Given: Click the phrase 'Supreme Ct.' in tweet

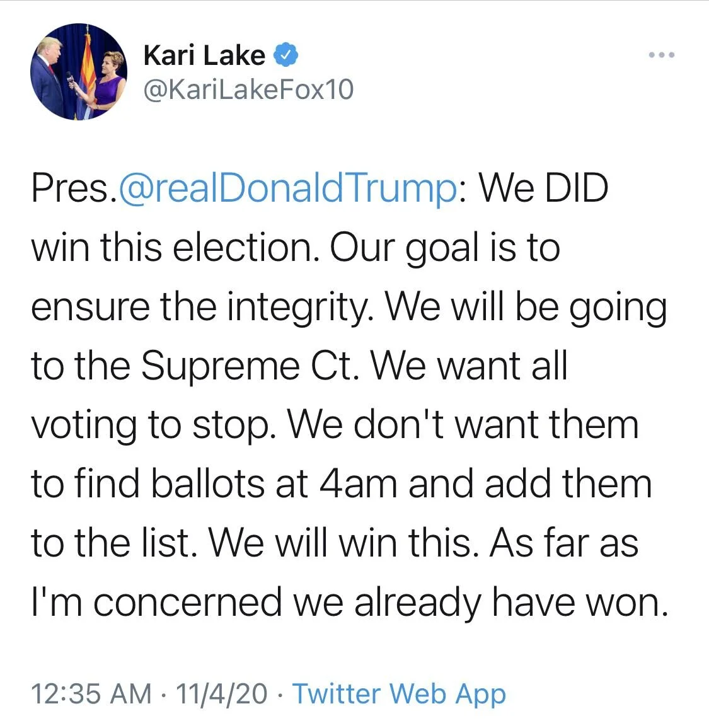Looking at the screenshot, I should coord(250,366).
